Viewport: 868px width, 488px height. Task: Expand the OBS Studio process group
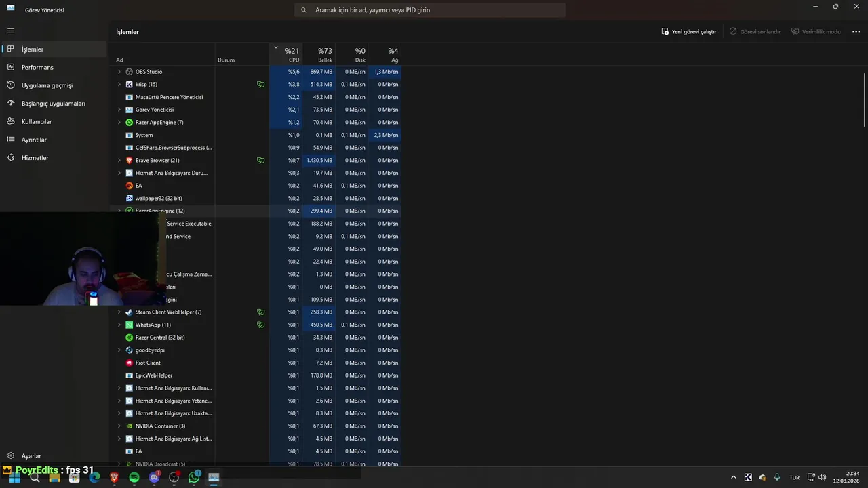pos(119,72)
